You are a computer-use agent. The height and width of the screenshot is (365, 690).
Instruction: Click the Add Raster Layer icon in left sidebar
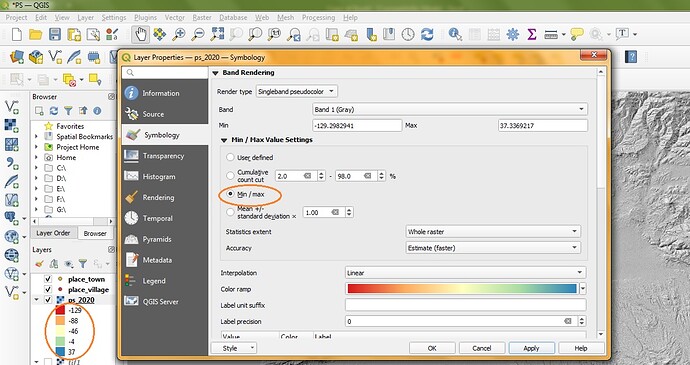pyautogui.click(x=11, y=125)
